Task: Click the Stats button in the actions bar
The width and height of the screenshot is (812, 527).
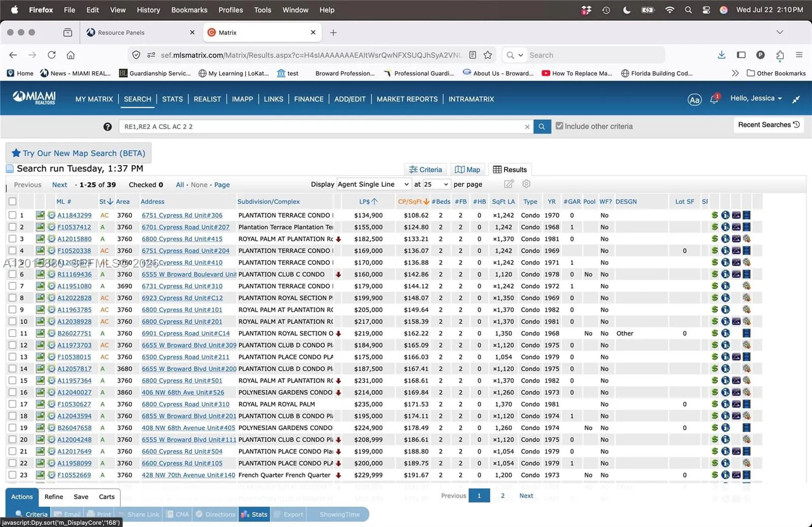Action: click(x=255, y=514)
